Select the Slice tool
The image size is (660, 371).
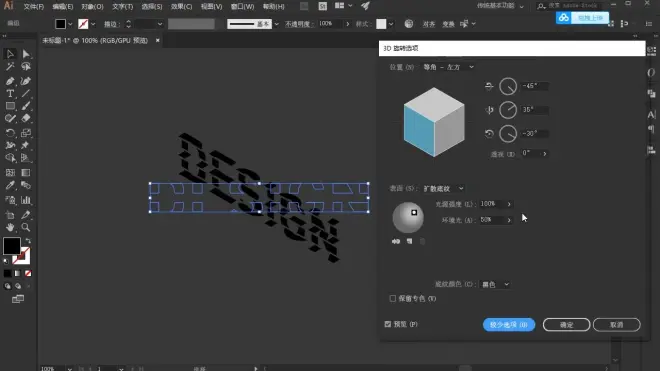pyautogui.click(x=26, y=215)
